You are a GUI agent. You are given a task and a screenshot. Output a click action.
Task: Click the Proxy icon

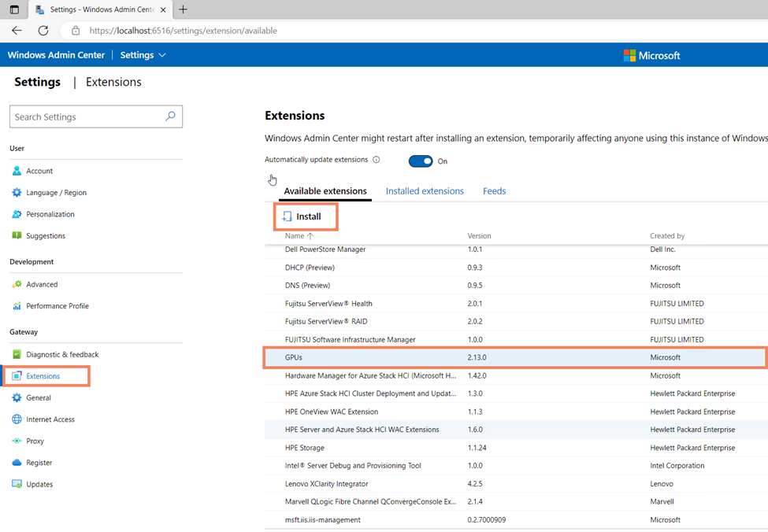[17, 441]
